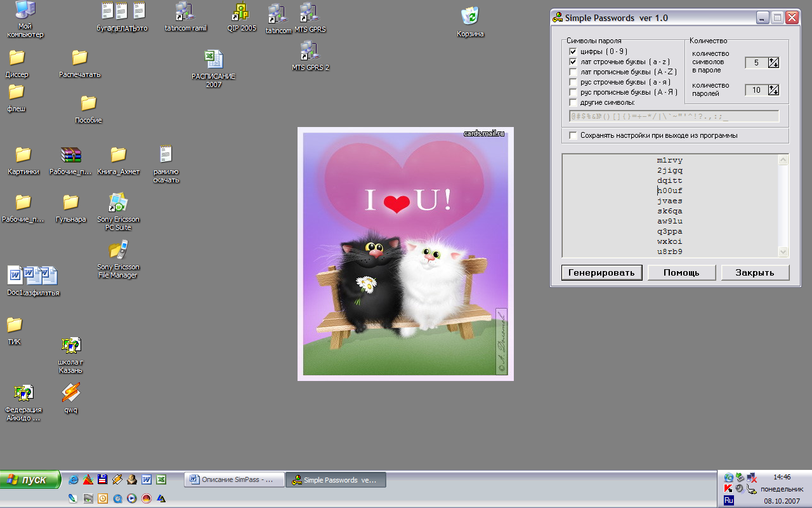Screen dimensions: 812x508
Task: Launch Word from Quick Launch bar
Action: pyautogui.click(x=147, y=480)
